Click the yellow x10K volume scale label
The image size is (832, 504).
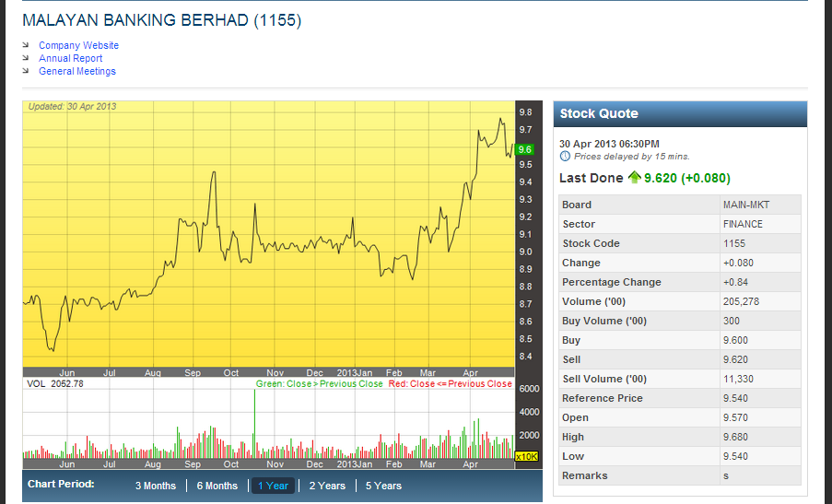pos(526,456)
